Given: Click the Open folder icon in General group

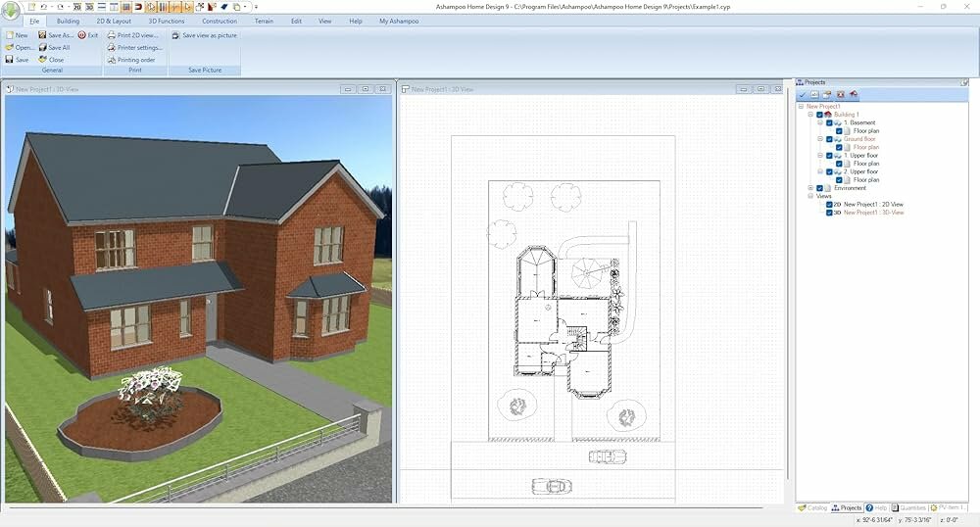Looking at the screenshot, I should (10, 47).
